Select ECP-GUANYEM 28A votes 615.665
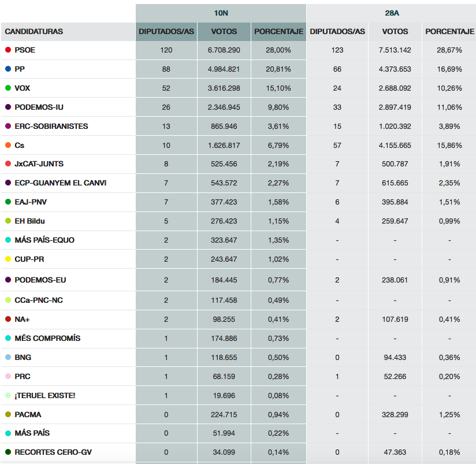Screen dimensions: 476x464 pyautogui.click(x=395, y=183)
